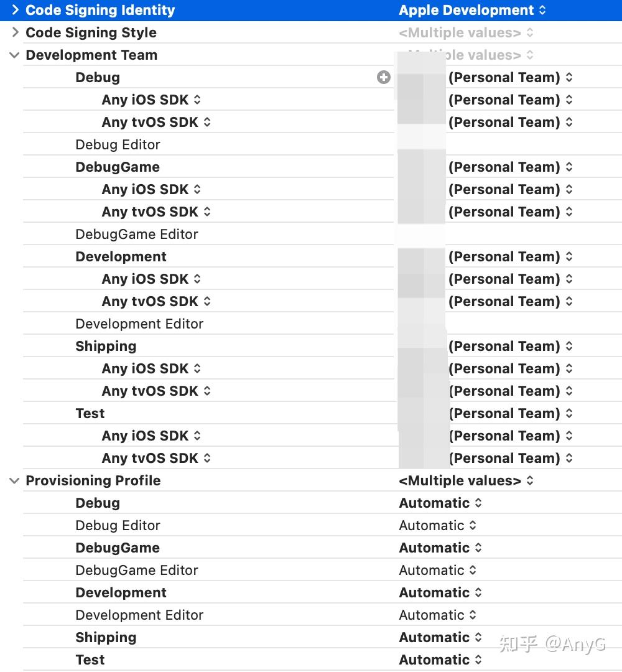This screenshot has width=622, height=672.
Task: Click the plus icon next to Debug
Action: click(384, 77)
